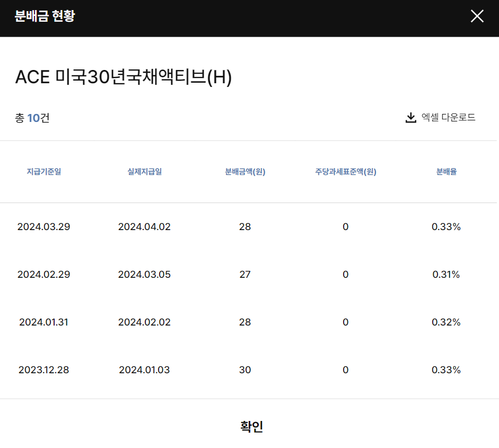Screen dimensions: 499x448
Task: Select taxable base 0 in 2024.02.29 row
Action: pyautogui.click(x=346, y=274)
